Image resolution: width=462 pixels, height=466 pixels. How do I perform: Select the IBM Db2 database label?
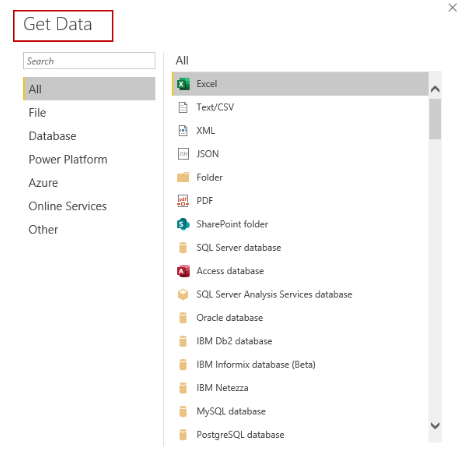(x=234, y=341)
